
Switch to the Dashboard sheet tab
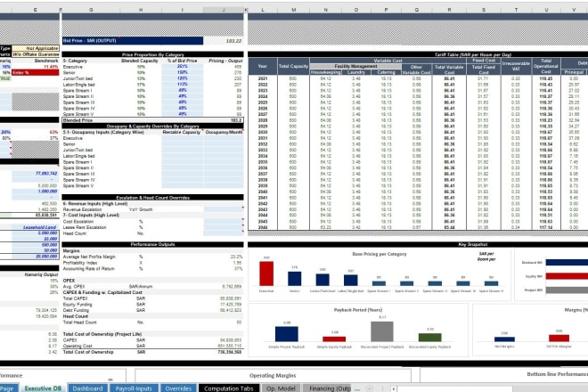click(87, 388)
